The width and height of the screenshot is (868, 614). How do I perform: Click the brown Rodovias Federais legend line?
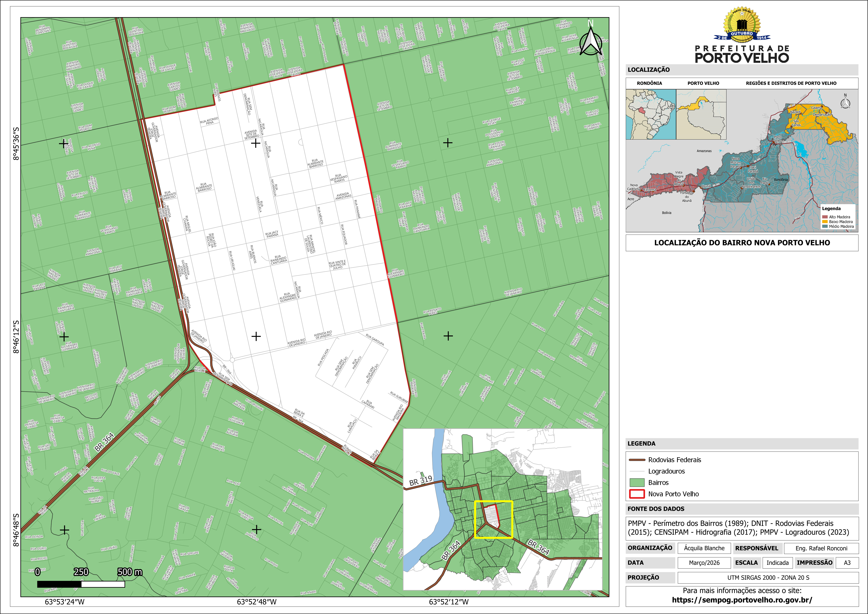[637, 460]
